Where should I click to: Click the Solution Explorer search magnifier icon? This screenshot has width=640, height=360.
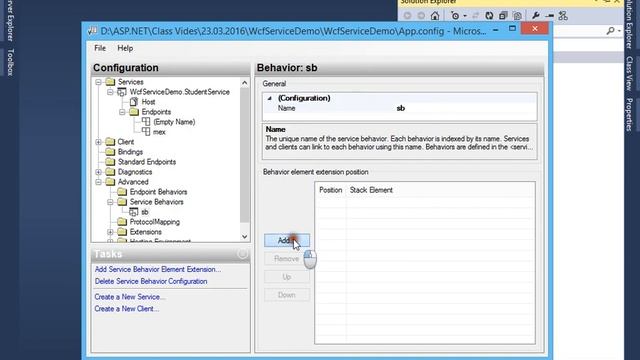point(611,31)
